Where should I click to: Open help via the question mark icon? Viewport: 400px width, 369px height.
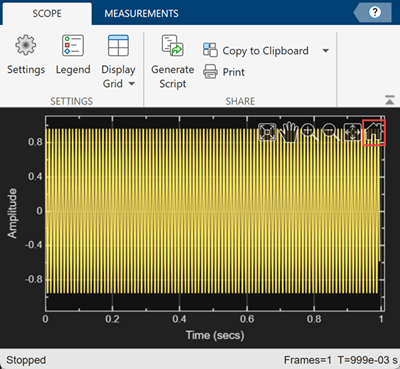[375, 12]
